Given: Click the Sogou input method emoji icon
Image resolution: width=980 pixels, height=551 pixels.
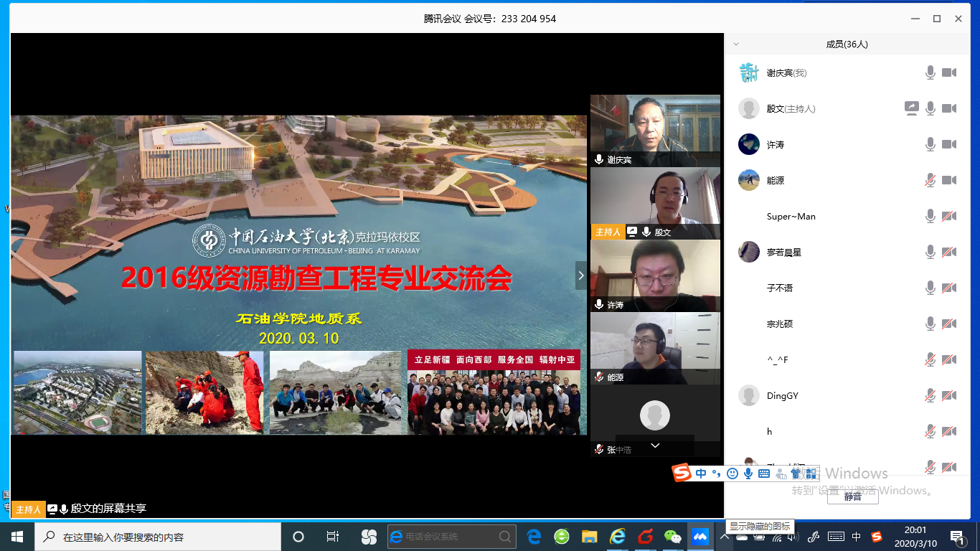Looking at the screenshot, I should (x=732, y=474).
